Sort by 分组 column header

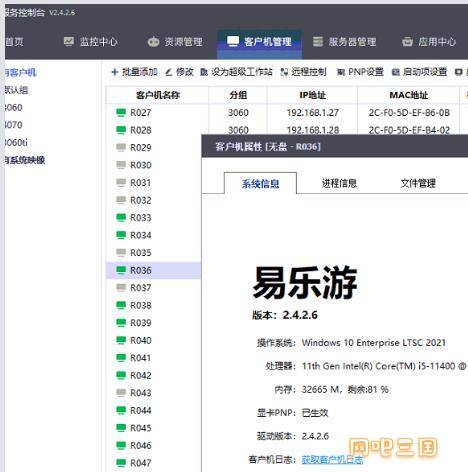coord(238,95)
